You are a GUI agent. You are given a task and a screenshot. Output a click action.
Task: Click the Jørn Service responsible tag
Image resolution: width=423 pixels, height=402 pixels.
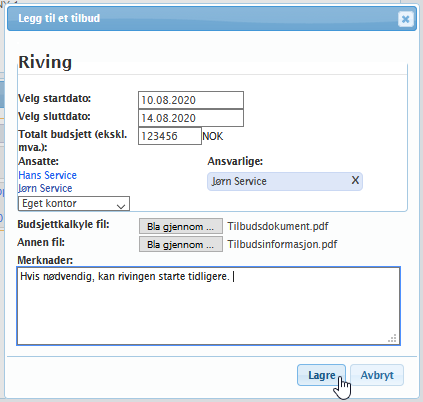point(285,181)
